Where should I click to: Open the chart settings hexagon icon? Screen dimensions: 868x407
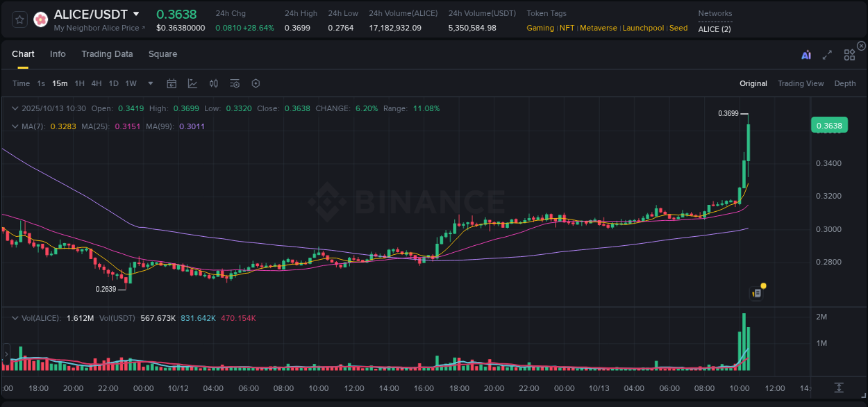click(256, 83)
